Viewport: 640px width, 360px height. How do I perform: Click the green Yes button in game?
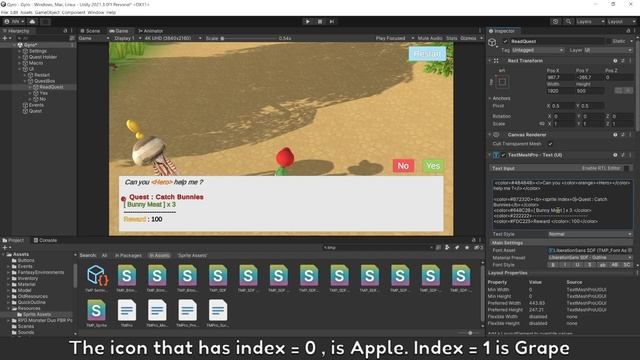pyautogui.click(x=433, y=166)
